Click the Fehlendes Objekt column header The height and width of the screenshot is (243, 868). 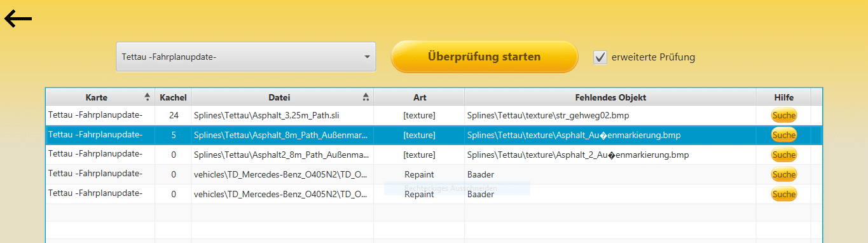pyautogui.click(x=610, y=97)
